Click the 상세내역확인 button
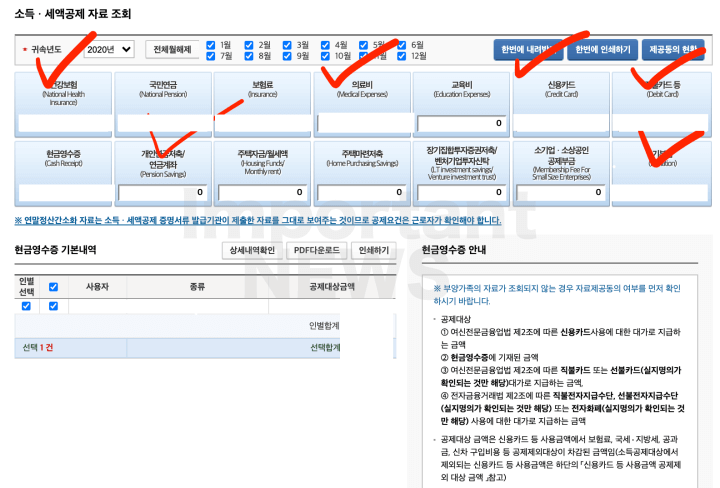The image size is (720, 488). coord(252,250)
